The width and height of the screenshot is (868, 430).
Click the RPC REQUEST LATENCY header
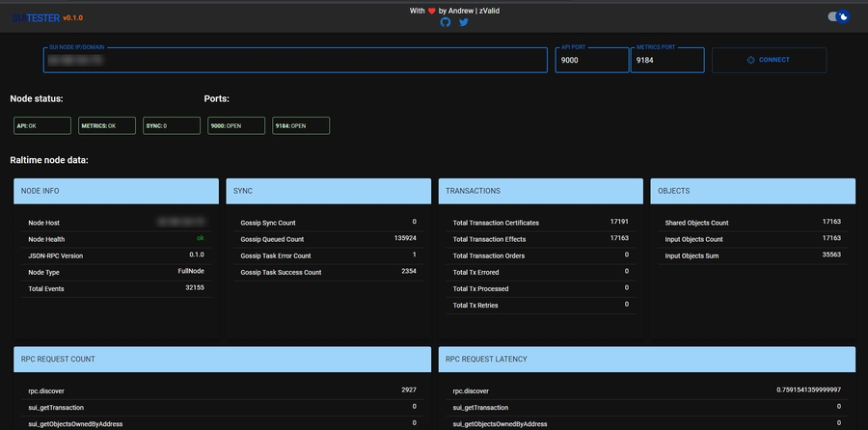pos(646,359)
